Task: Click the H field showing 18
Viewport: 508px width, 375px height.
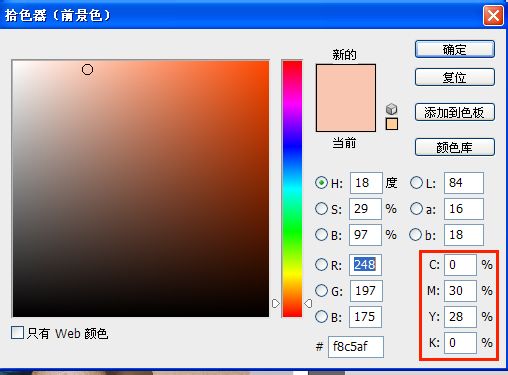Action: click(366, 183)
